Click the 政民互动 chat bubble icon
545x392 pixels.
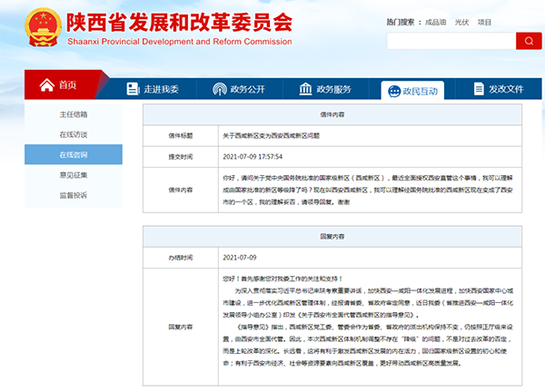(391, 90)
